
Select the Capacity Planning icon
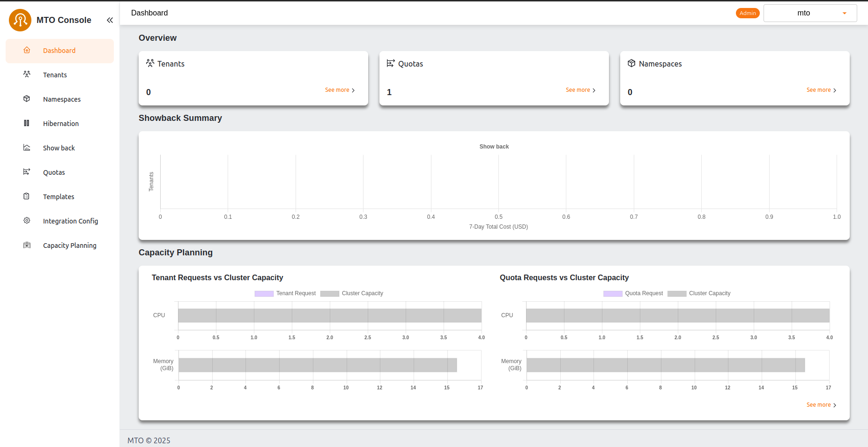click(27, 245)
